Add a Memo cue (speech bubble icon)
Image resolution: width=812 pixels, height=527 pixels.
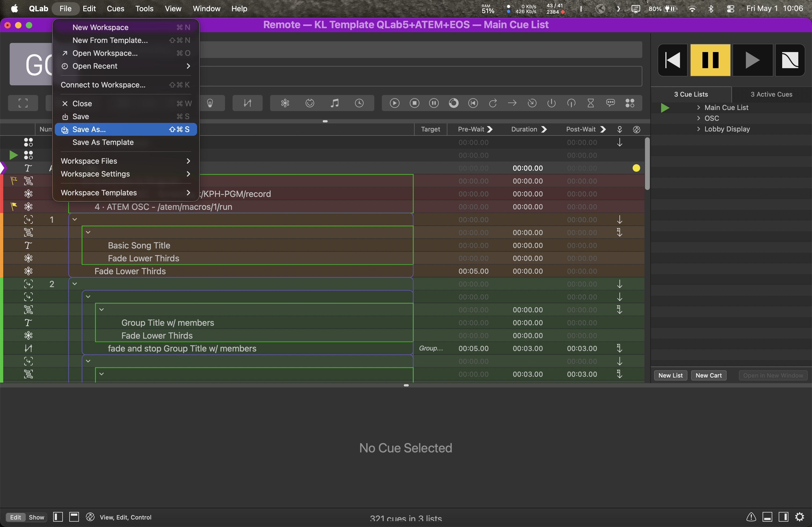[610, 103]
